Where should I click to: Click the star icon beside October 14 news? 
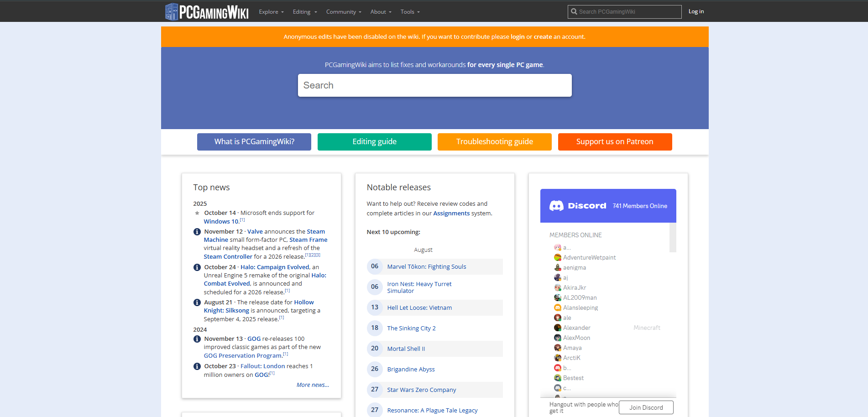197,213
